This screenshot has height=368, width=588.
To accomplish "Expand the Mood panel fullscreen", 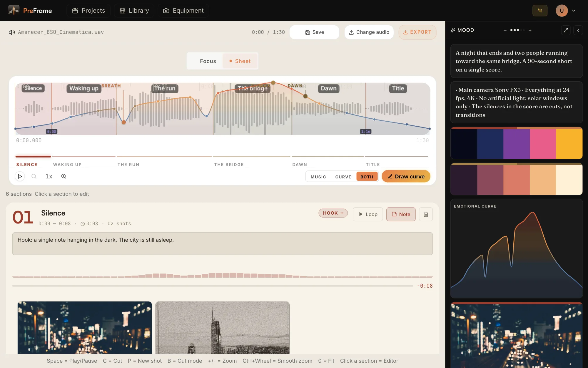I will click(566, 30).
